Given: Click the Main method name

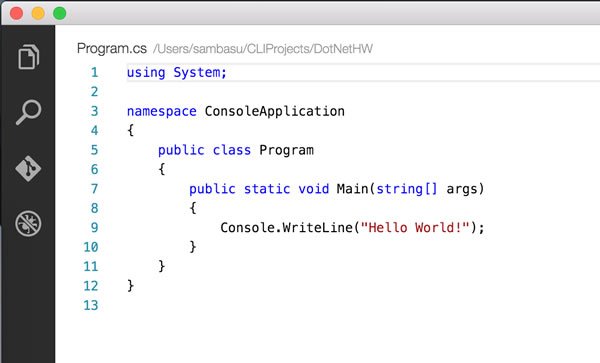Looking at the screenshot, I should coord(352,189).
